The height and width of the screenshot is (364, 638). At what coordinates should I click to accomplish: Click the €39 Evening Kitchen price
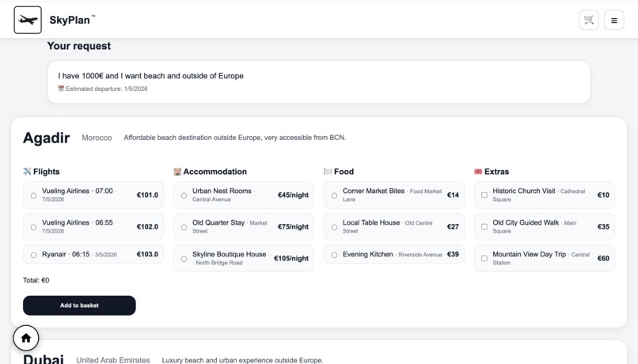coord(453,254)
